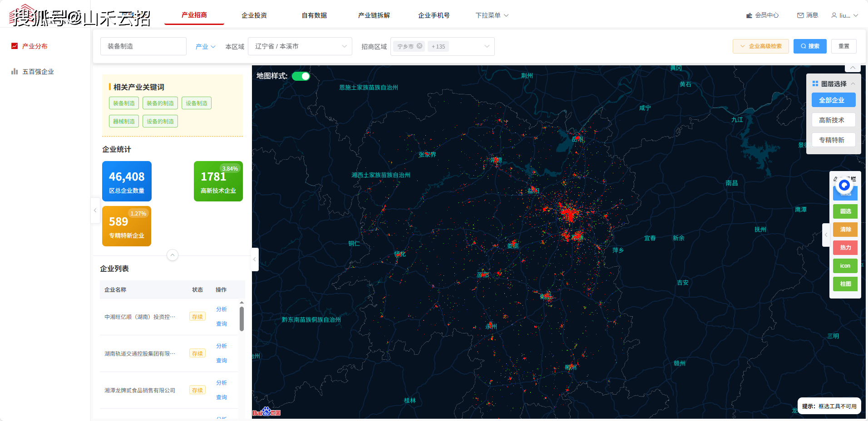Click the 热力 heatmap button

845,248
